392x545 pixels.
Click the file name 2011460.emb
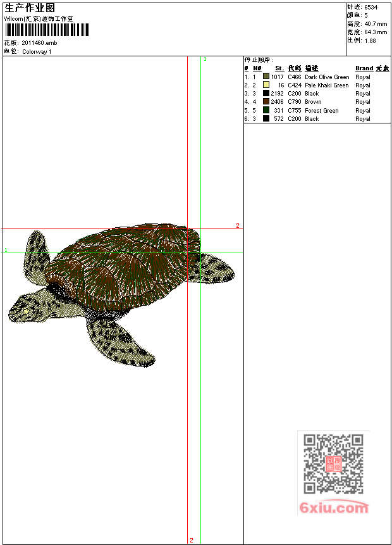39,43
